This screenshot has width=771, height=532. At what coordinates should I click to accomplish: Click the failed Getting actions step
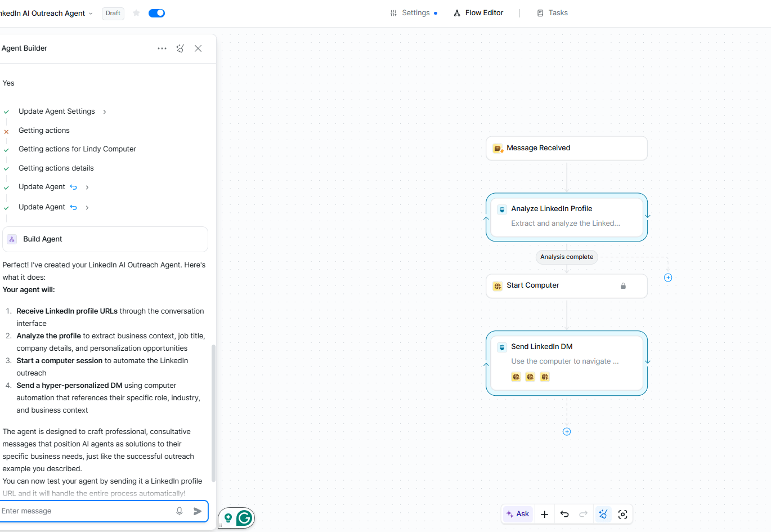click(44, 131)
